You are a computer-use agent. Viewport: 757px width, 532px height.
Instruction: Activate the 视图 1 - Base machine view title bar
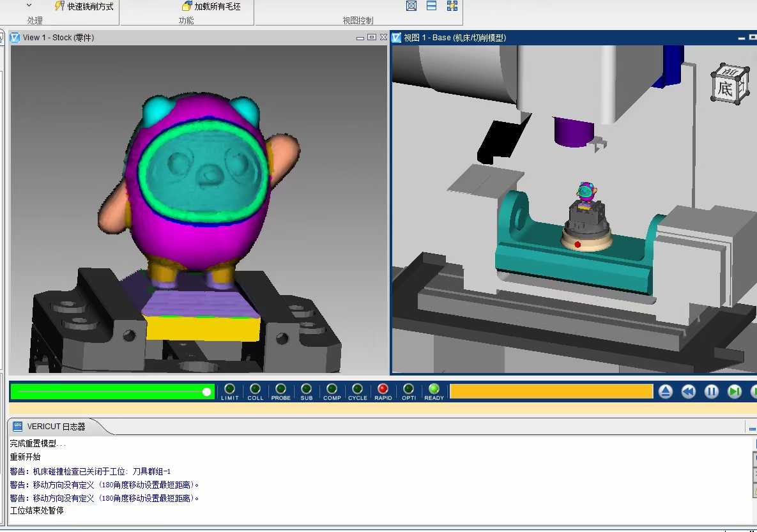tap(574, 37)
